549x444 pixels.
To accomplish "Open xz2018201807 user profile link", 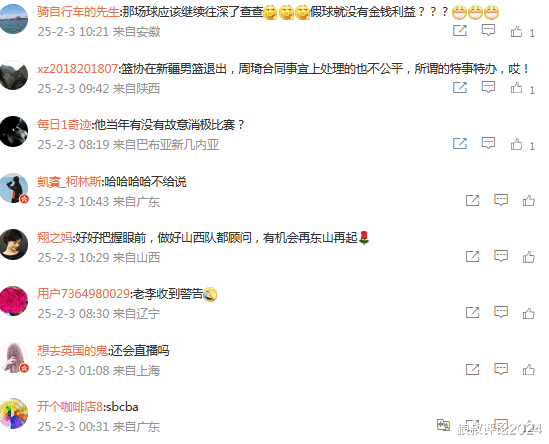I will (x=77, y=68).
